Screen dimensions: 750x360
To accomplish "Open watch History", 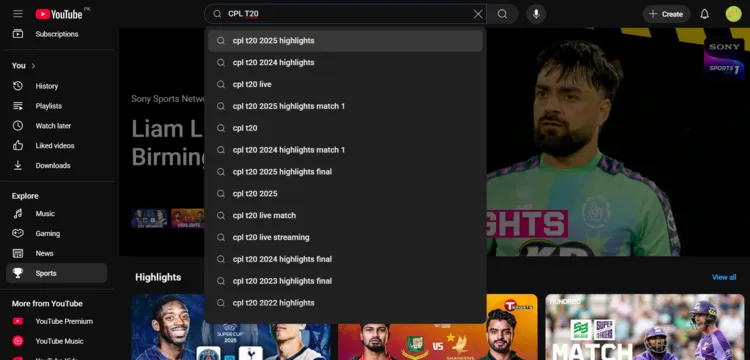I will click(x=56, y=86).
